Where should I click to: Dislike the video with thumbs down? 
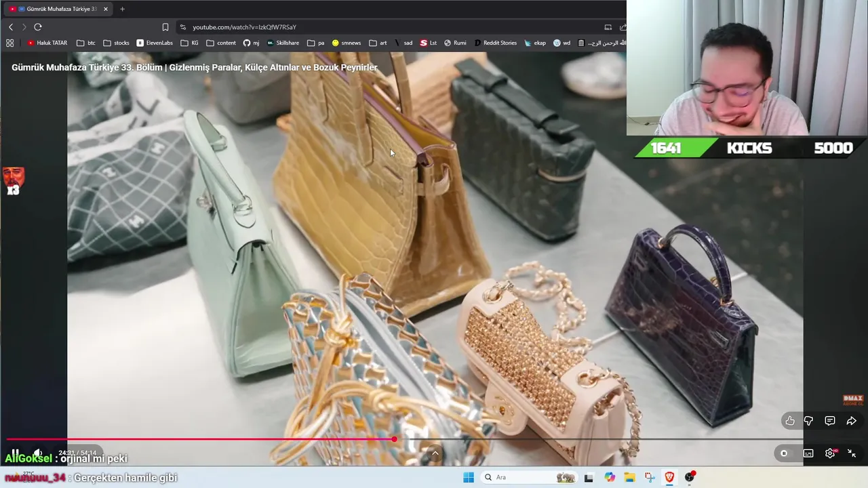pos(808,421)
